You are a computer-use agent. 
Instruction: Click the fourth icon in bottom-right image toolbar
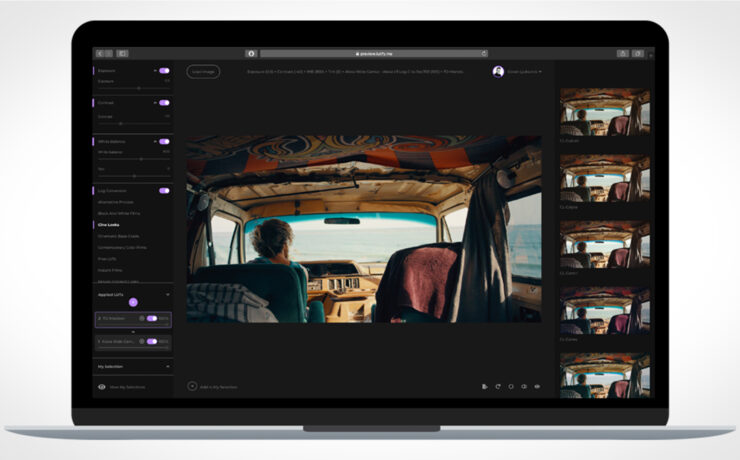coord(524,386)
